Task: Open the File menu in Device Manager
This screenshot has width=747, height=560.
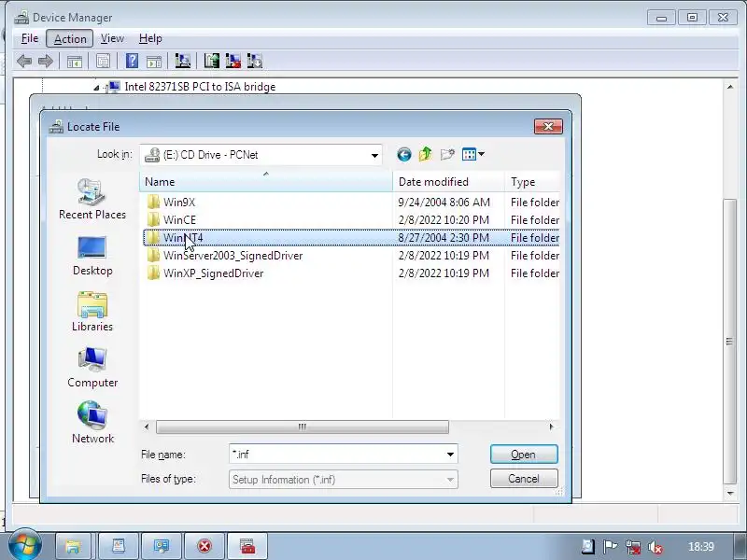Action: pos(30,38)
